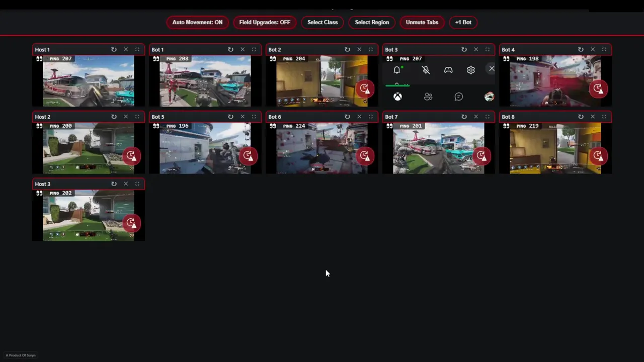Toggle the Field Upgrades: OFF button
This screenshot has height=362, width=644.
[265, 22]
